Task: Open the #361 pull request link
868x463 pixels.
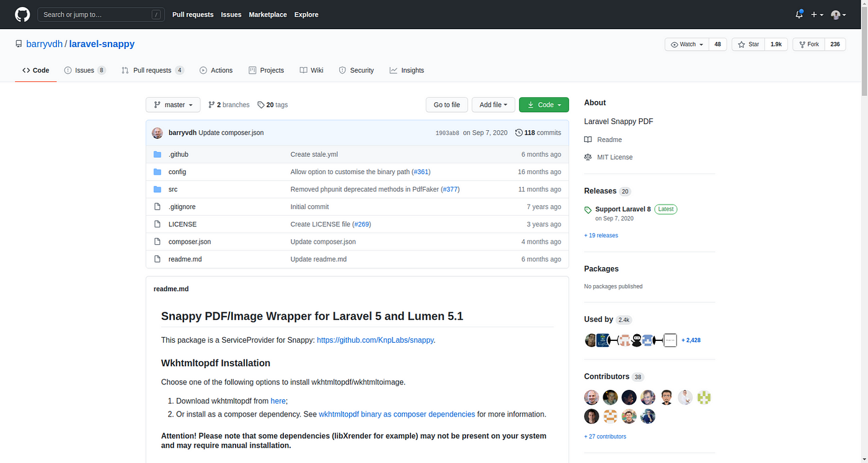Action: tap(421, 172)
